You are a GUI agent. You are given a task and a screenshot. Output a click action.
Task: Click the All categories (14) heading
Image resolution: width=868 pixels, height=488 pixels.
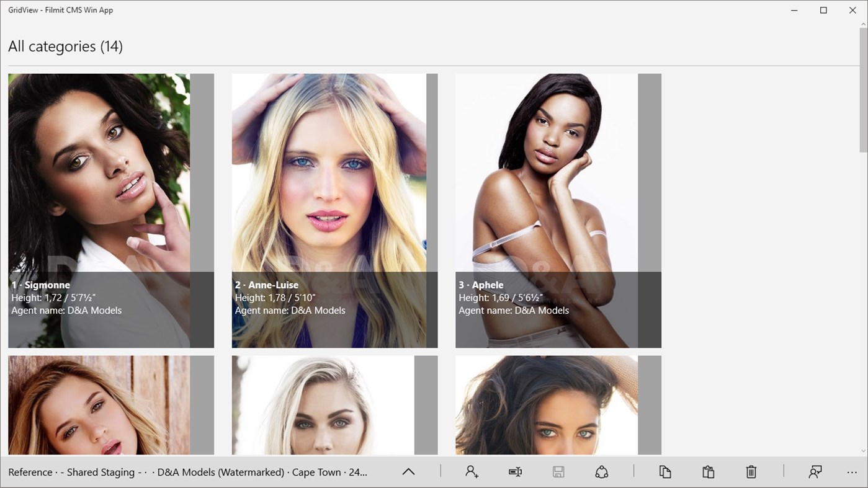click(x=66, y=47)
